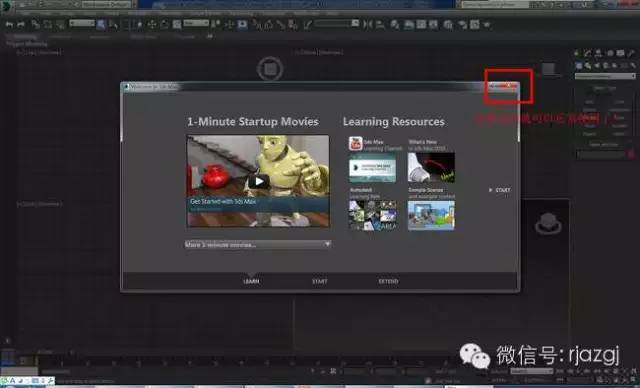Viewport: 640px width, 388px height.
Task: Open the Create tab in command panel
Action: tap(577, 53)
